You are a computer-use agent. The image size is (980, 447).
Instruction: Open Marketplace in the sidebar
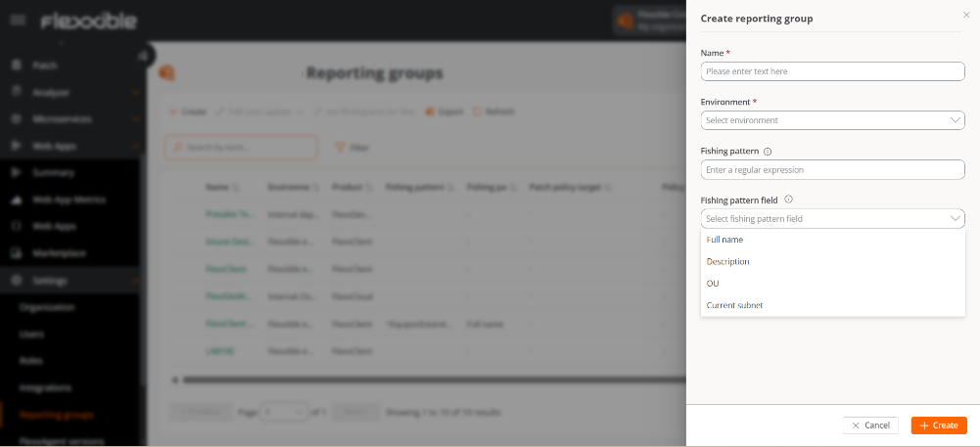pyautogui.click(x=59, y=253)
